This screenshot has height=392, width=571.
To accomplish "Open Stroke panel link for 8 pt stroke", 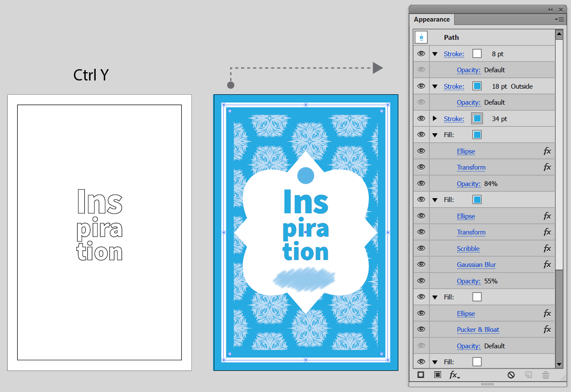I will coord(454,54).
